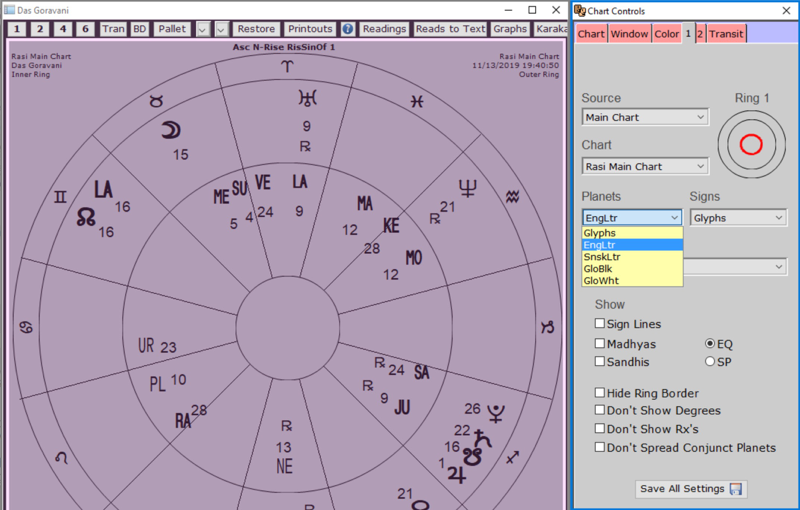Click the Moon glyph in the Taurus house

171,131
